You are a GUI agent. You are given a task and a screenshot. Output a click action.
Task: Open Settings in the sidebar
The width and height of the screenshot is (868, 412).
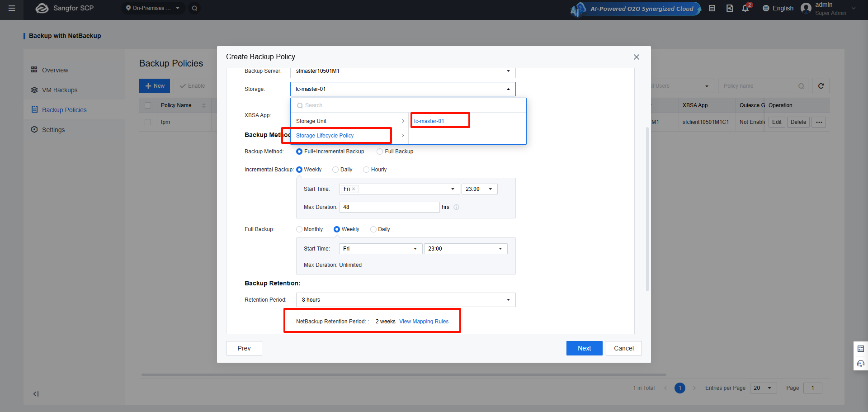click(53, 130)
